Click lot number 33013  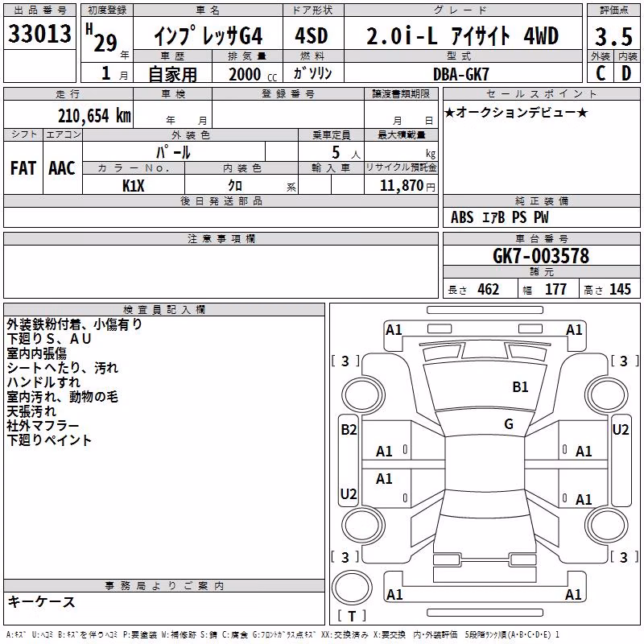pos(39,34)
